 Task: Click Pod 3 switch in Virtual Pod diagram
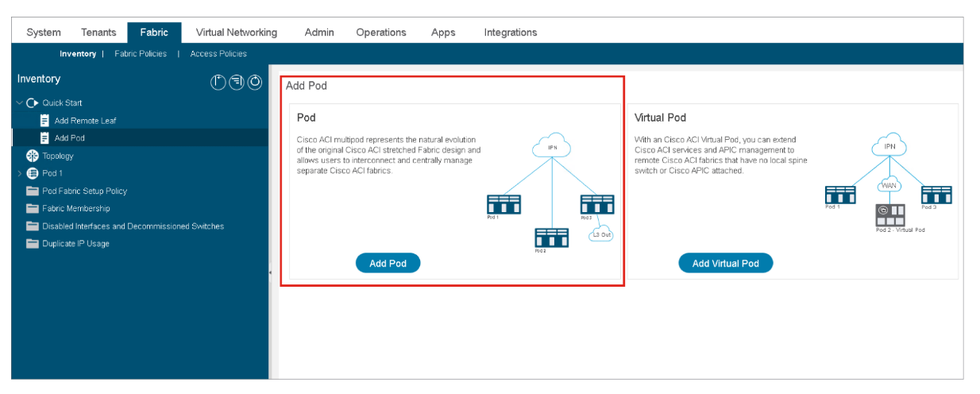click(936, 195)
